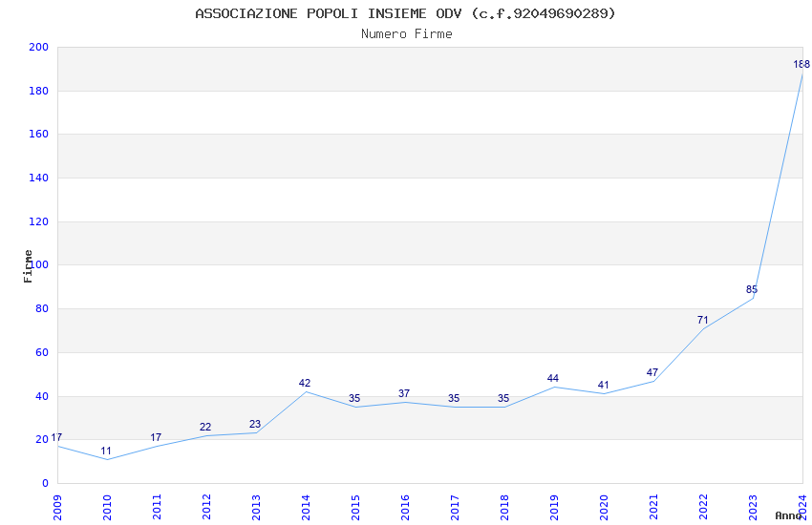Viewport: 812px width, 525px height.
Task: Click the 2024 x-axis year label
Action: [802, 507]
